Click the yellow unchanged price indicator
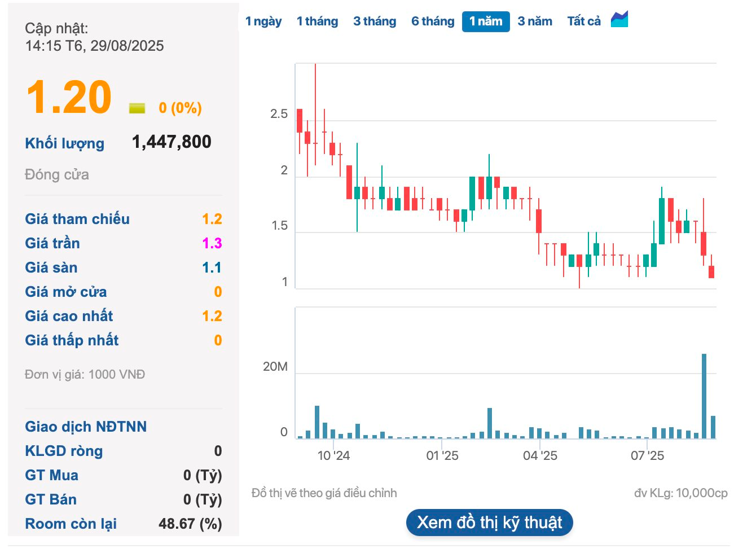The image size is (756, 553). coord(137,108)
